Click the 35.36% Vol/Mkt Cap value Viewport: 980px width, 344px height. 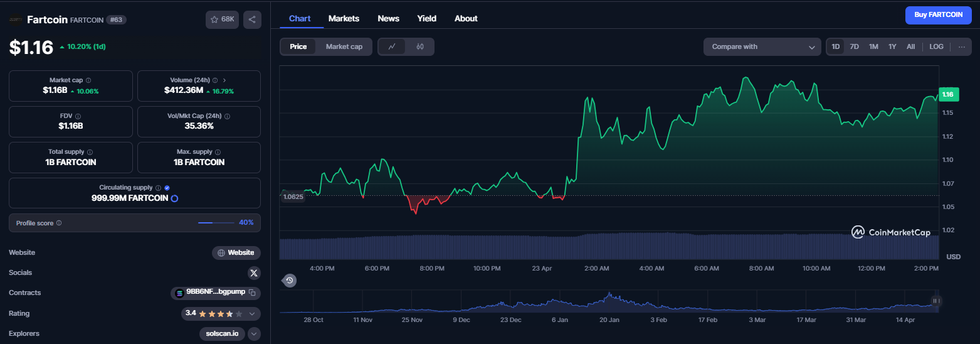tap(199, 126)
